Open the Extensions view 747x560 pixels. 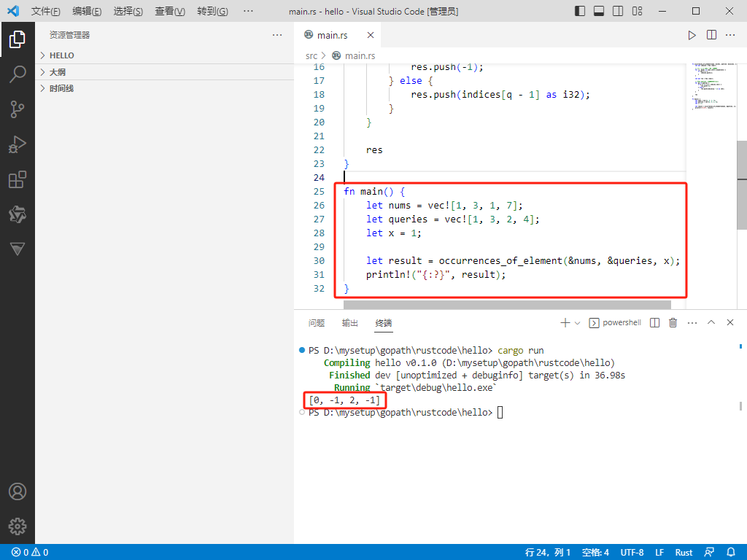pyautogui.click(x=18, y=179)
